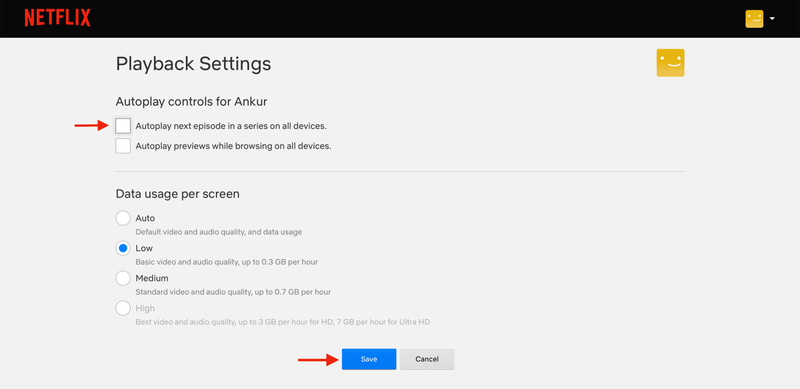Click 'Autoplay next episode in a series' label
The image size is (800, 389).
point(231,126)
